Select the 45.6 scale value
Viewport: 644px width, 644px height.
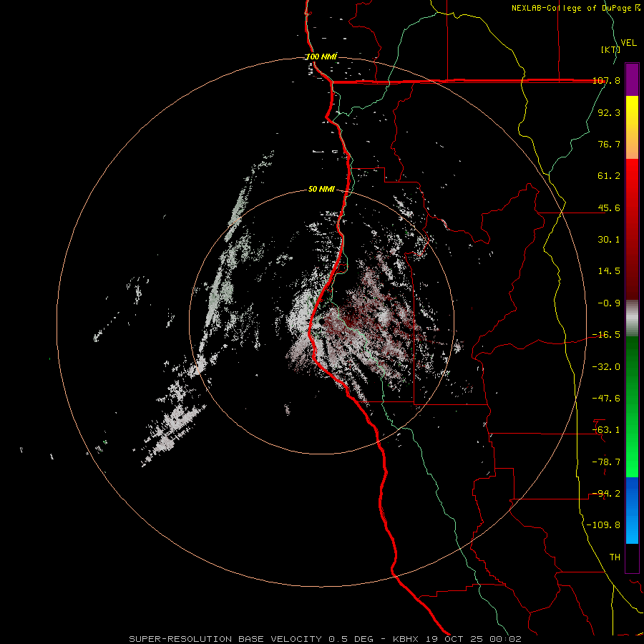pyautogui.click(x=609, y=208)
